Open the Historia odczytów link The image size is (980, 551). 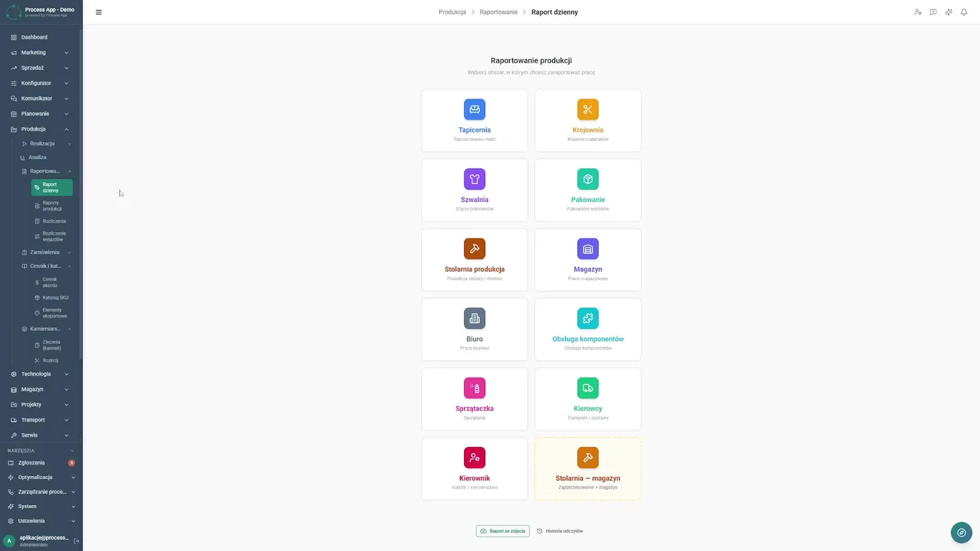[x=560, y=531]
